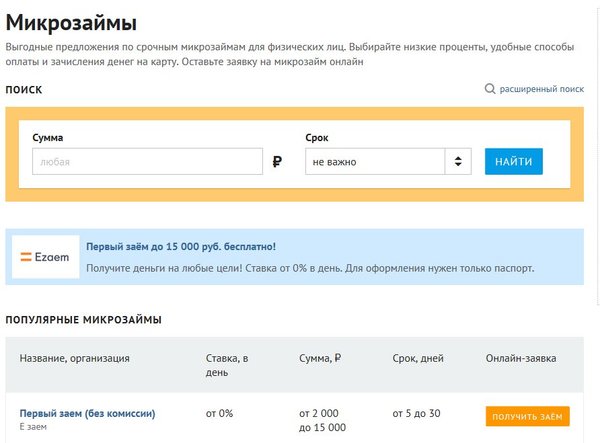Open Первый заем (без комиссии) offer link
Viewport: 600px width, 443px height.
click(87, 414)
